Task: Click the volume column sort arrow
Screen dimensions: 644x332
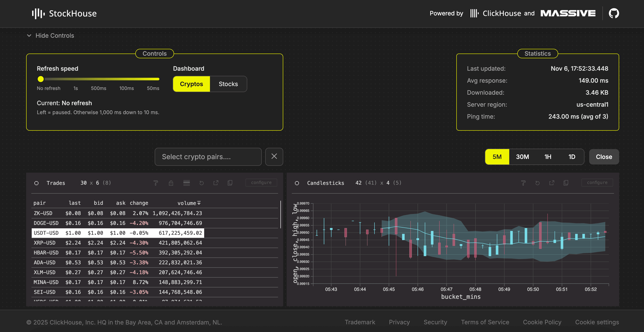Action: [x=199, y=203]
